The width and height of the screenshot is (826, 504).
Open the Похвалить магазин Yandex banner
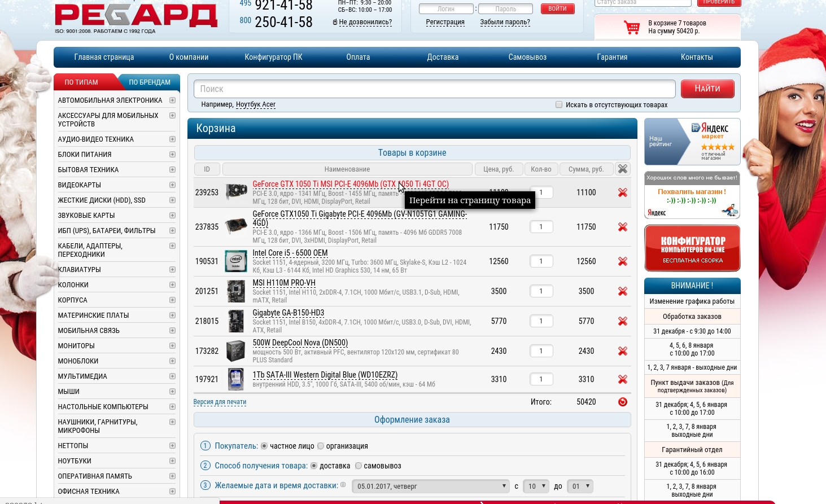coord(692,195)
